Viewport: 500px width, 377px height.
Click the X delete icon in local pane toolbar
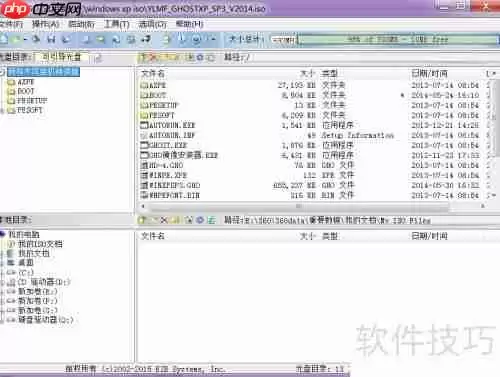click(164, 220)
